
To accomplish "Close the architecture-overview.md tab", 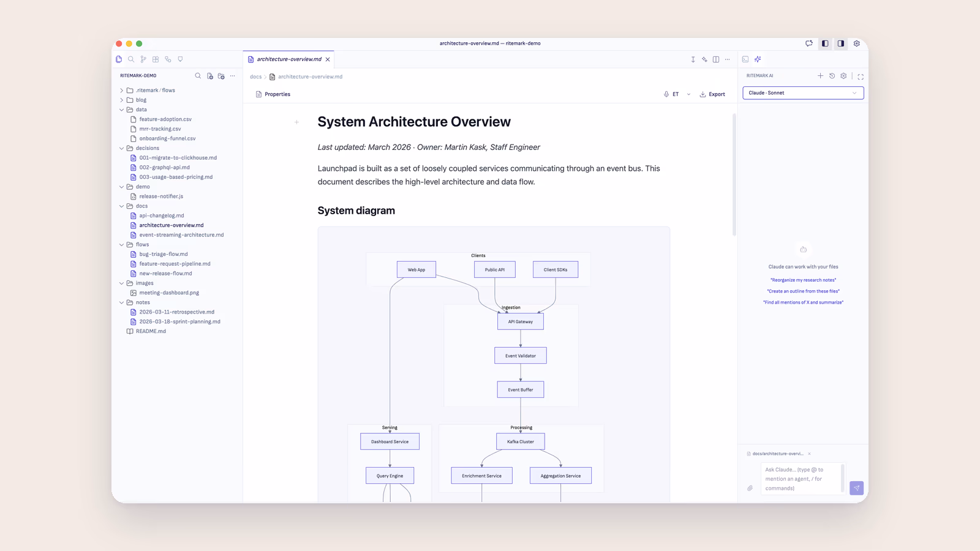I will click(x=328, y=59).
